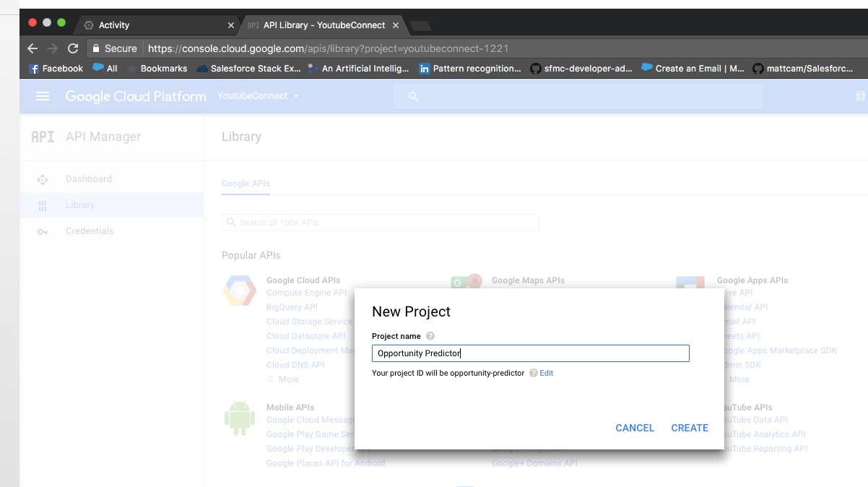Open the Google Apps Marketplace SDK link

click(780, 350)
